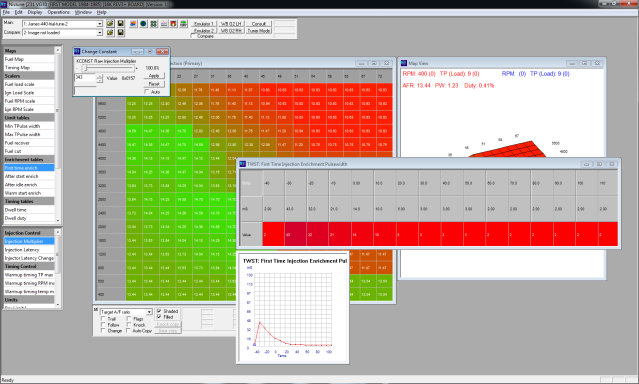Enable the Auto Copy checkbox
639x384 pixels.
click(129, 331)
